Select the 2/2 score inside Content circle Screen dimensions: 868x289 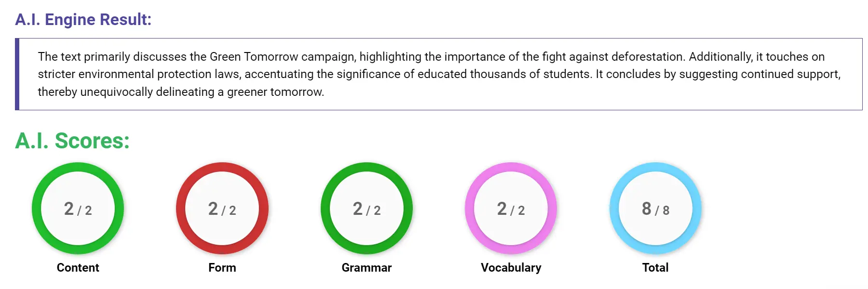77,208
